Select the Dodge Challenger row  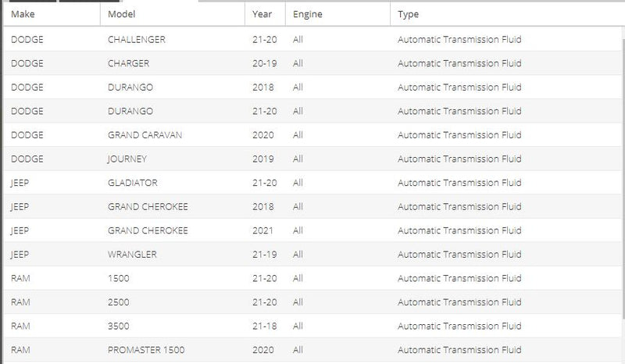coord(137,39)
